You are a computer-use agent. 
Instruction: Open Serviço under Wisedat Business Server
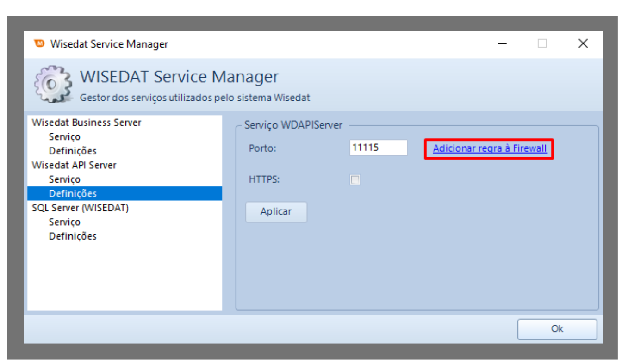pyautogui.click(x=64, y=137)
